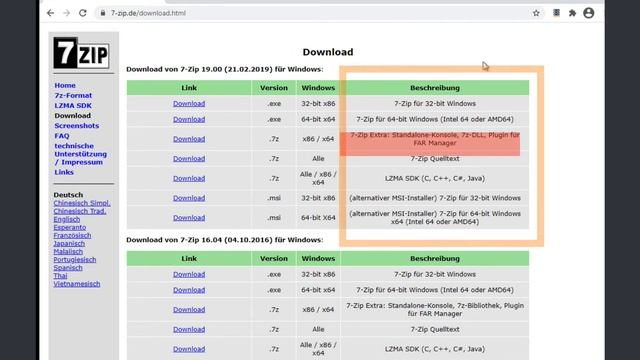This screenshot has height=360, width=640.
Task: Switch language to Spanisch
Action: (68, 268)
